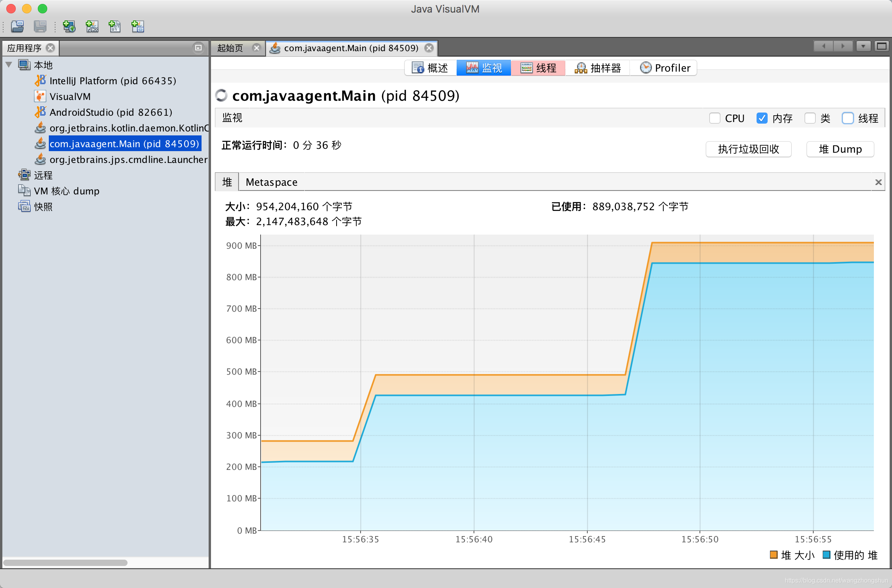
Task: Click the 堆 Dump button
Action: pos(840,149)
